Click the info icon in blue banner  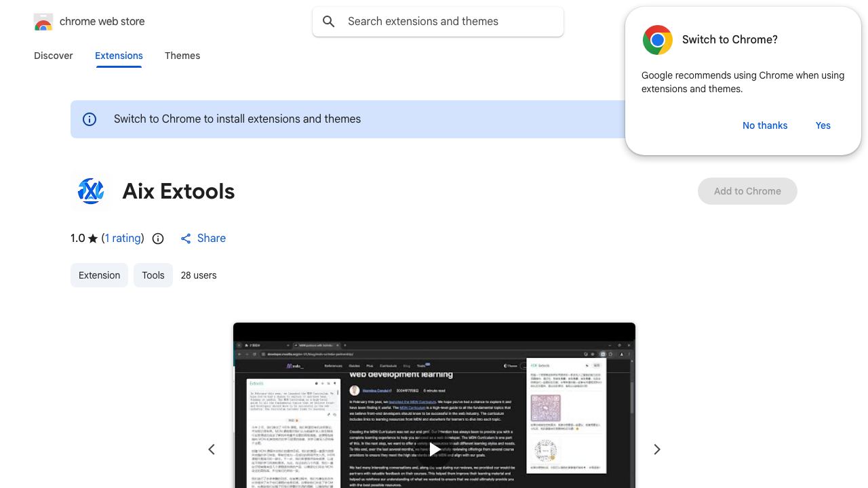pos(90,119)
